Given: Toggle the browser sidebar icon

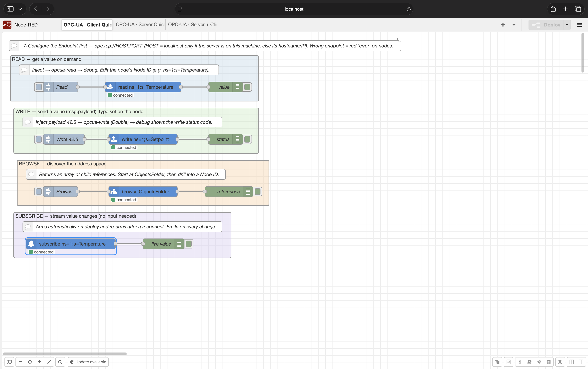Looking at the screenshot, I should (10, 9).
